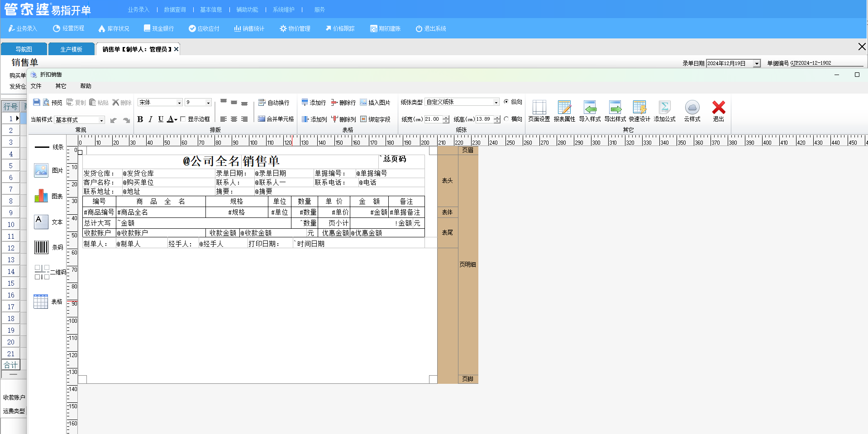Open the paper type (纸张类型) dropdown

496,102
